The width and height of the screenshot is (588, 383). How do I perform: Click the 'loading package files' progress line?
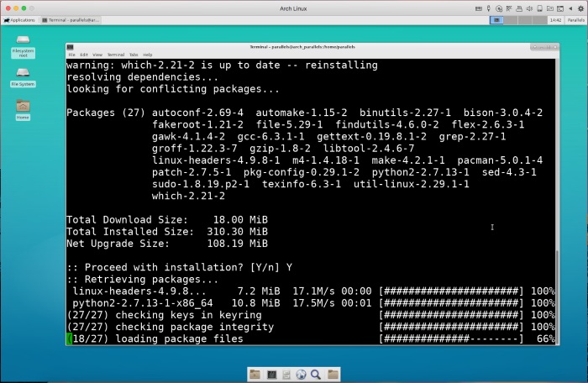(x=311, y=339)
